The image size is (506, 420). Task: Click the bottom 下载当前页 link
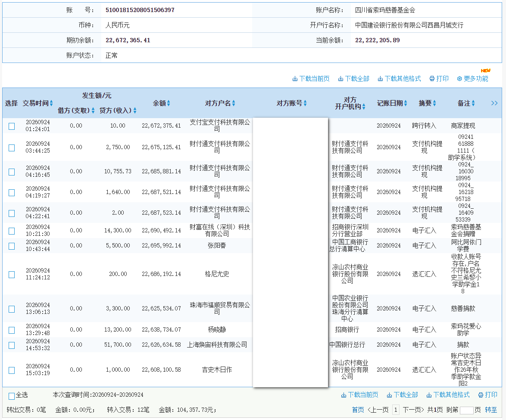point(363,395)
